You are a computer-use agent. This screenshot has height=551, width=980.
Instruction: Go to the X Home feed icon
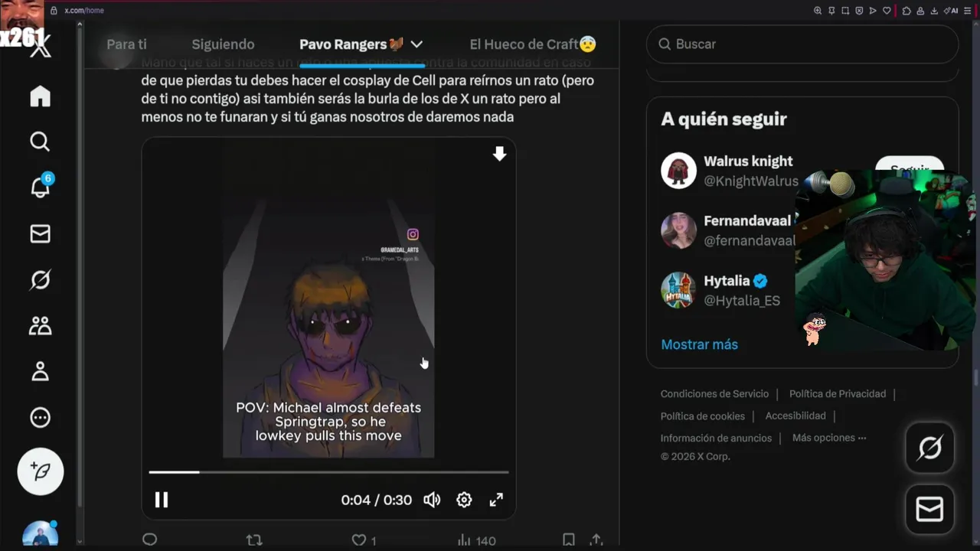tap(40, 96)
